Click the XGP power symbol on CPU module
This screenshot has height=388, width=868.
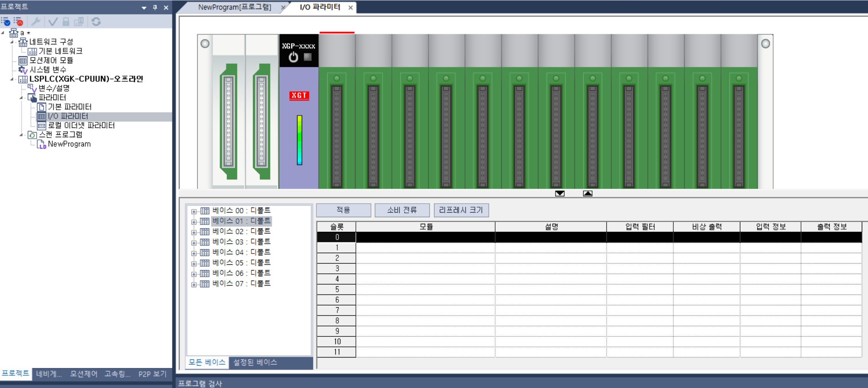point(293,57)
